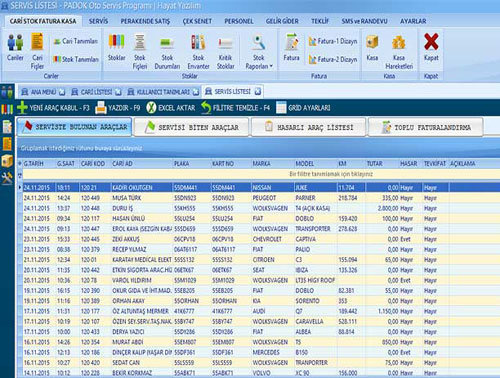This screenshot has height=378, width=500.
Task: Close the SERVİS LİSTESİ document tab
Action: click(x=258, y=91)
